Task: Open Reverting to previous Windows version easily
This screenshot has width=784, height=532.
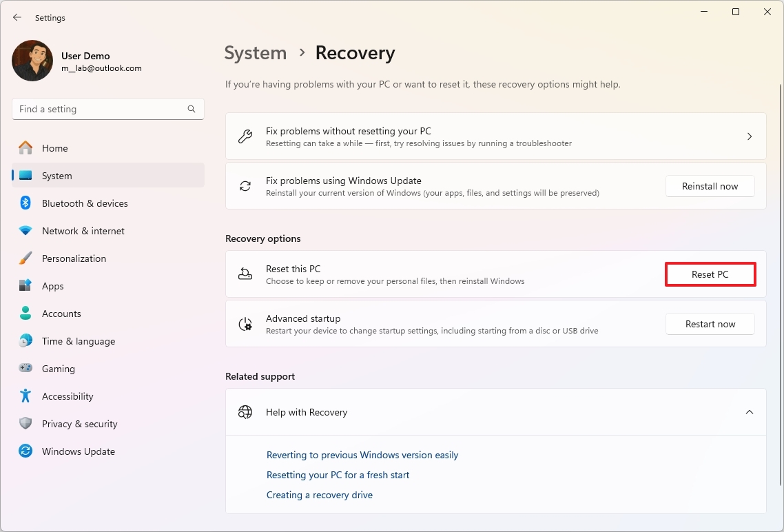Action: (362, 455)
